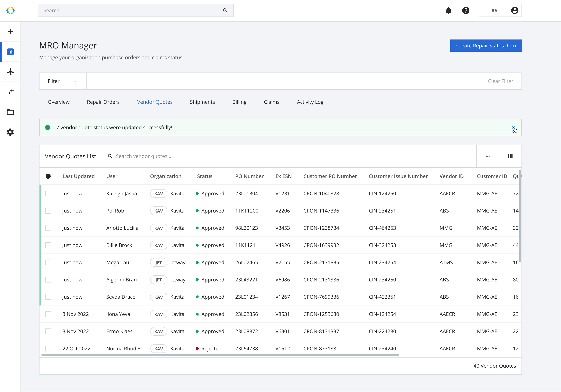Sort by Last Updated column header
Image resolution: width=561 pixels, height=392 pixels.
point(78,176)
